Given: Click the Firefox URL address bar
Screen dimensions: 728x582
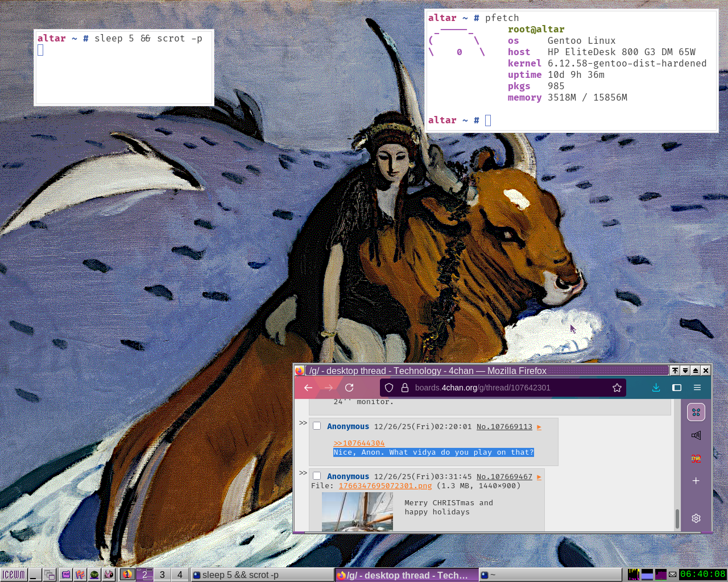Looking at the screenshot, I should pyautogui.click(x=503, y=388).
